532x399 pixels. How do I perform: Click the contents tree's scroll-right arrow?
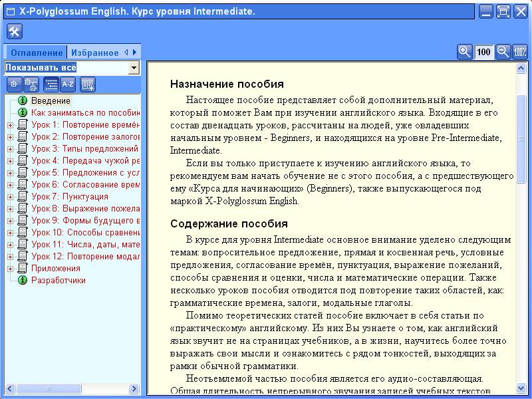(134, 388)
